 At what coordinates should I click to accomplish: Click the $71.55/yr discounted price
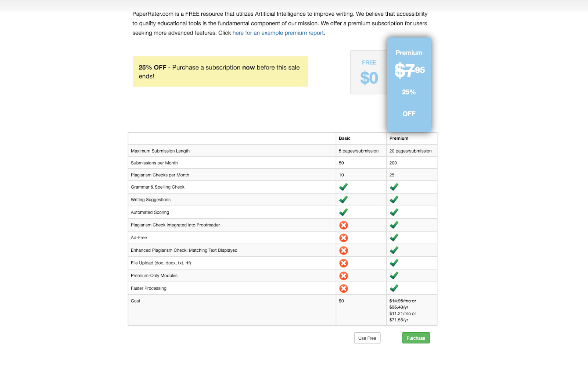(x=399, y=320)
